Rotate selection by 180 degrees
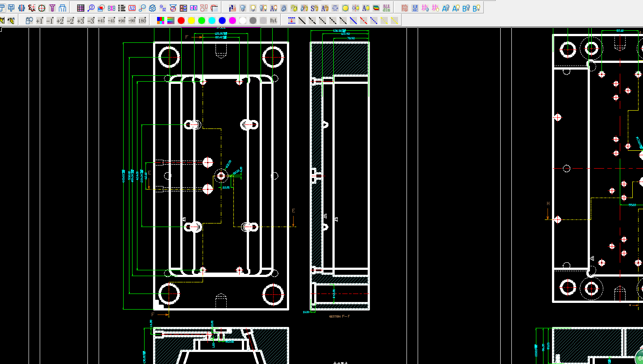The height and width of the screenshot is (364, 643). click(142, 21)
